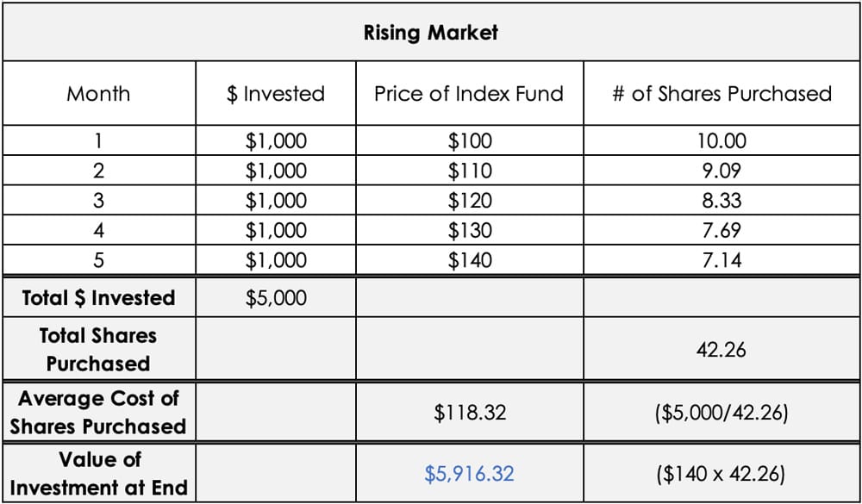Click the Total $ Invested row label
862x504 pixels.
coord(98,298)
